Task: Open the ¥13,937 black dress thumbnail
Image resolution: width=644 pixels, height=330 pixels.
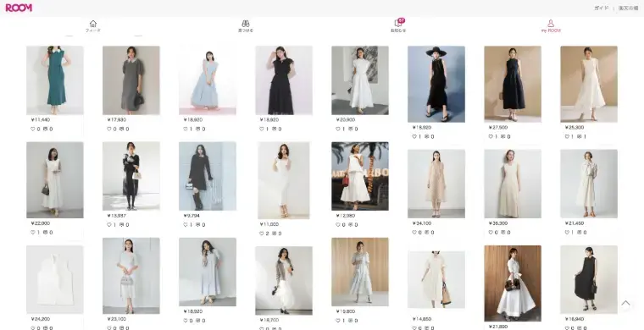Action: coord(131,176)
